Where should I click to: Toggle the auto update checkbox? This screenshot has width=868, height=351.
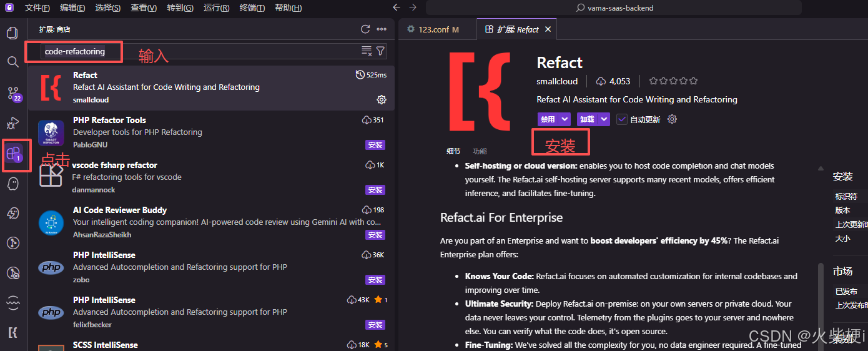[x=621, y=119]
